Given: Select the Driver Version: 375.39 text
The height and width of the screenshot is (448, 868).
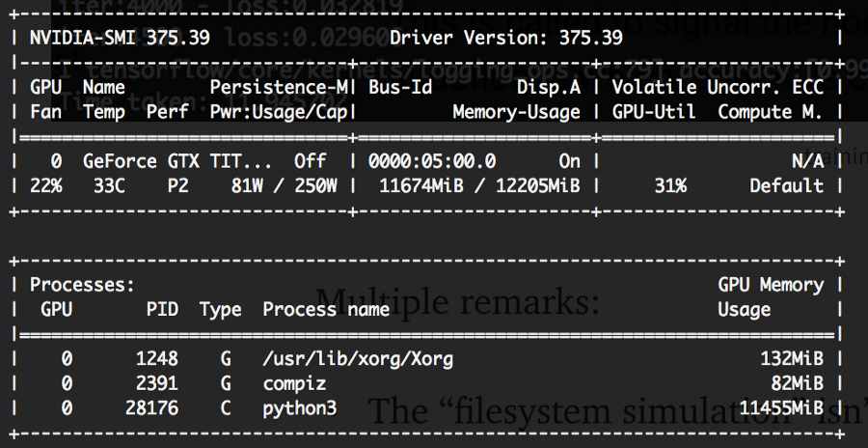Looking at the screenshot, I should pyautogui.click(x=506, y=38).
